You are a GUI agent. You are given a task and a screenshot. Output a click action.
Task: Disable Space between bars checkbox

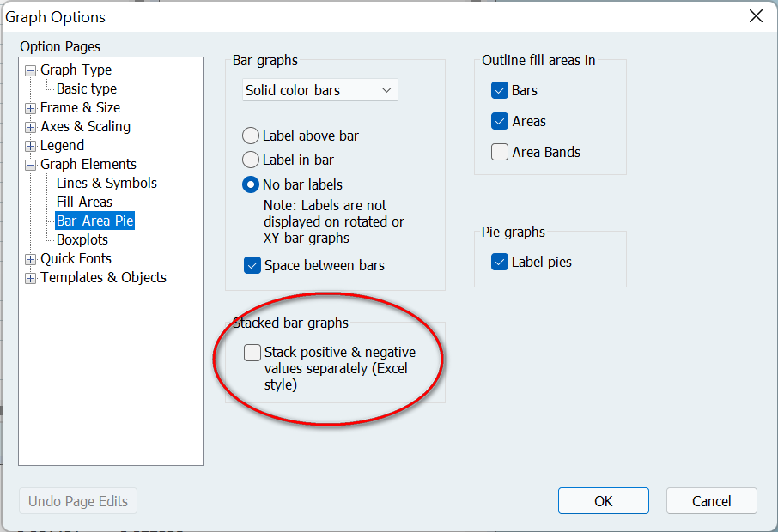point(252,265)
